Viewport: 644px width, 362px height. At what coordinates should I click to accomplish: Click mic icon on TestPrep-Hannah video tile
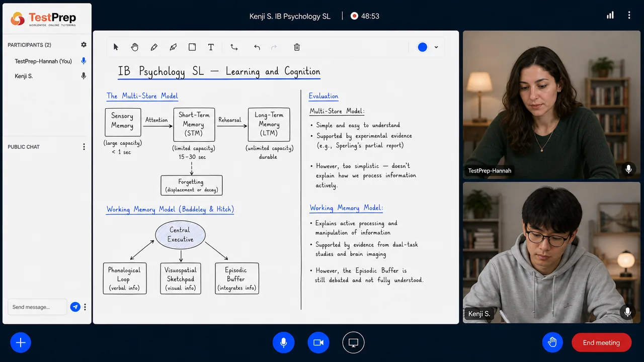pyautogui.click(x=628, y=169)
